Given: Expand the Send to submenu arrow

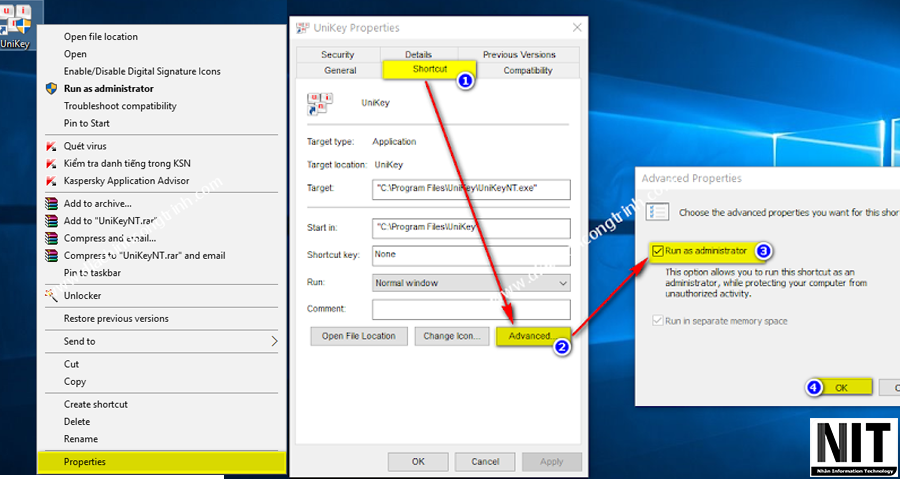Looking at the screenshot, I should [274, 341].
